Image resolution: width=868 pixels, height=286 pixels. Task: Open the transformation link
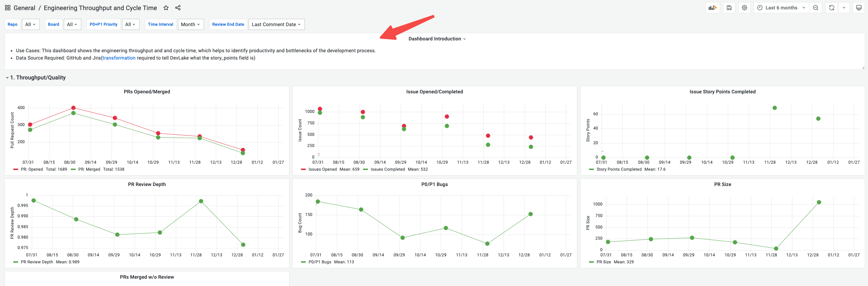(x=119, y=58)
